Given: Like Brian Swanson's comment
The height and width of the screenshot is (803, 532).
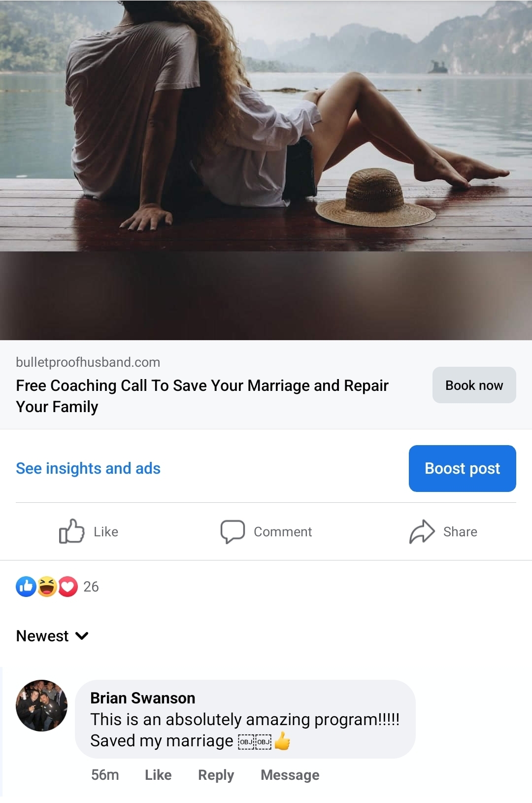Looking at the screenshot, I should tap(158, 775).
